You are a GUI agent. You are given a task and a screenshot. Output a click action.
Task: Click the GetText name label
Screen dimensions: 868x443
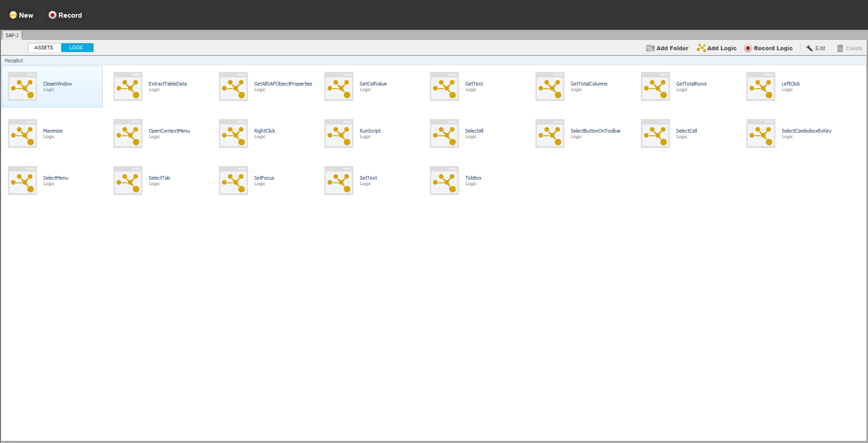pyautogui.click(x=474, y=84)
